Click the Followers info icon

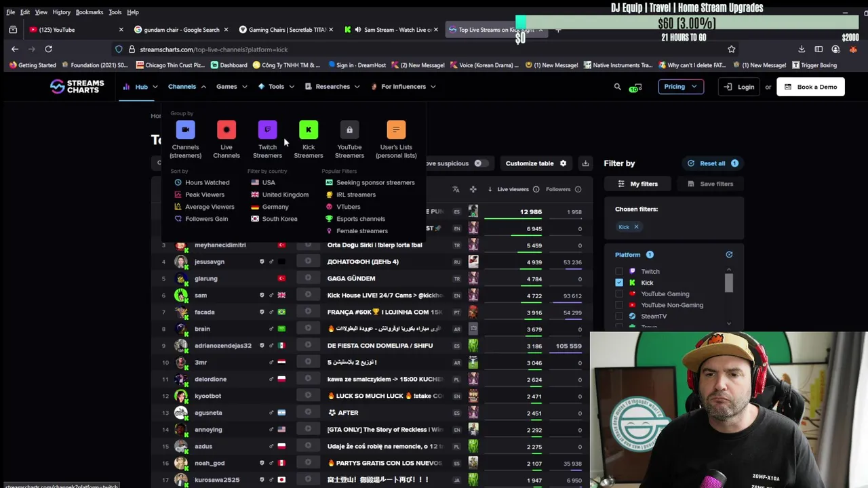[x=578, y=189]
